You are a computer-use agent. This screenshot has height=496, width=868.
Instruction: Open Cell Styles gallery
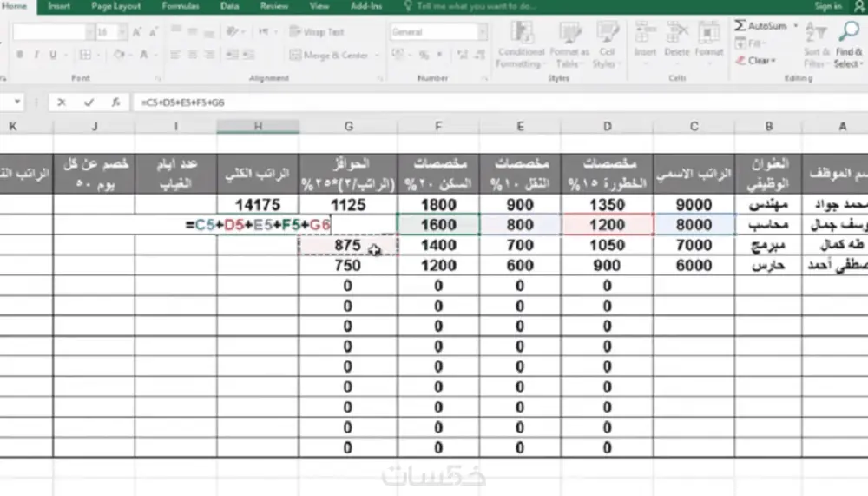[607, 44]
